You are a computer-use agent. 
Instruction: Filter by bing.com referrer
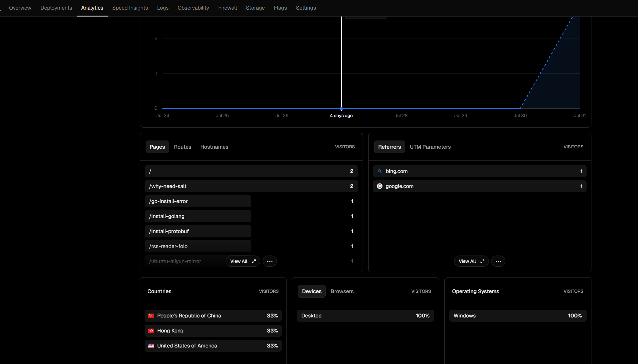(480, 171)
